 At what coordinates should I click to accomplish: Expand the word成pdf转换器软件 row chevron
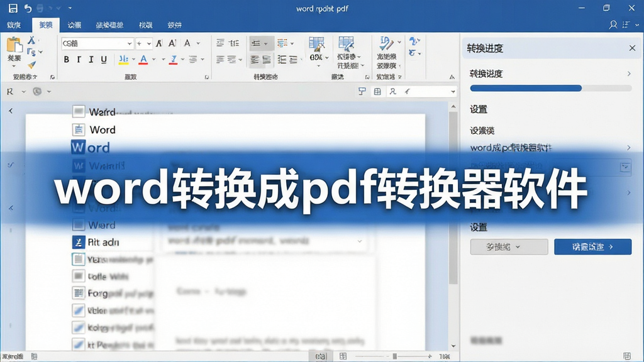coord(629,147)
